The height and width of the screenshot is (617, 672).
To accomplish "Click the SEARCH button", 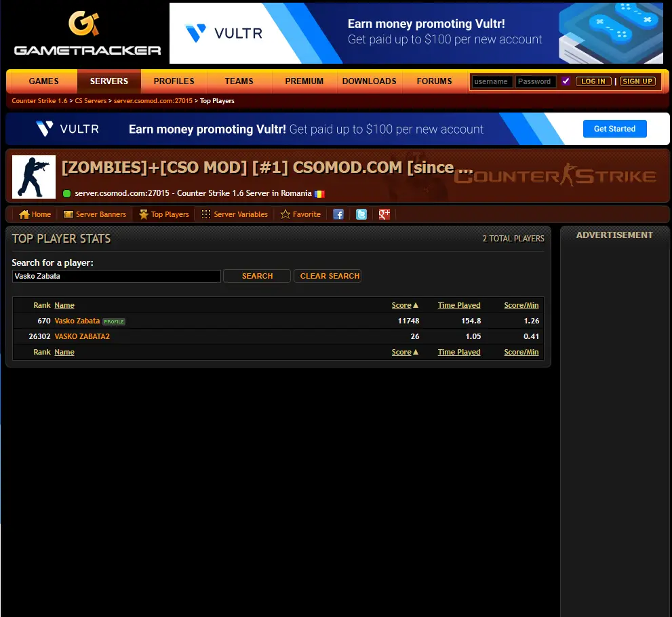I will 257,276.
